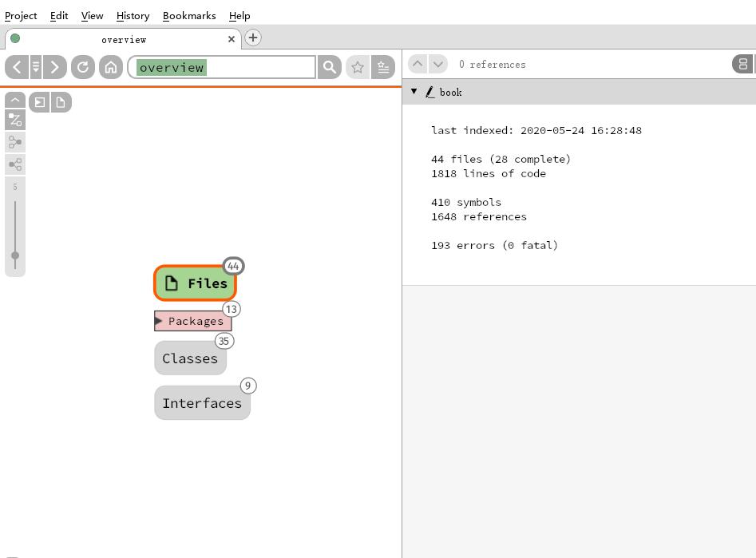Expand the Packages node arrow

[159, 321]
